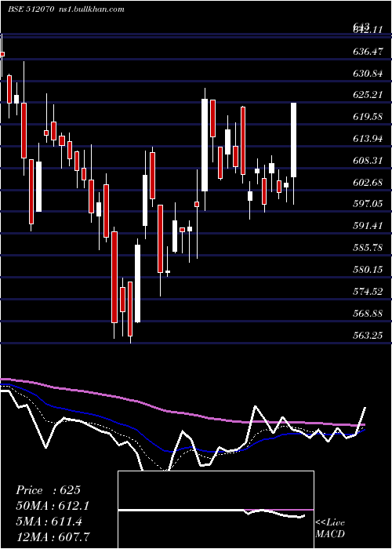
Task: Click the 591.41 price axis label
Action: coord(368,226)
